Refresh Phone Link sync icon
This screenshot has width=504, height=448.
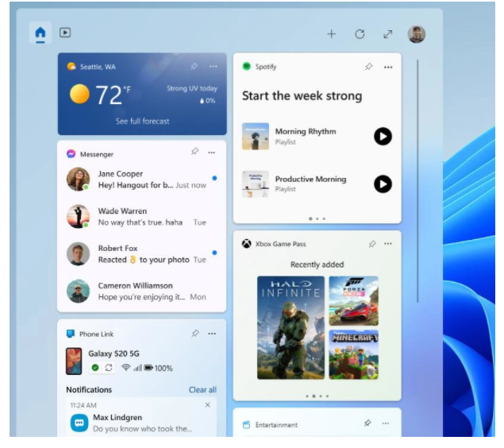109,368
